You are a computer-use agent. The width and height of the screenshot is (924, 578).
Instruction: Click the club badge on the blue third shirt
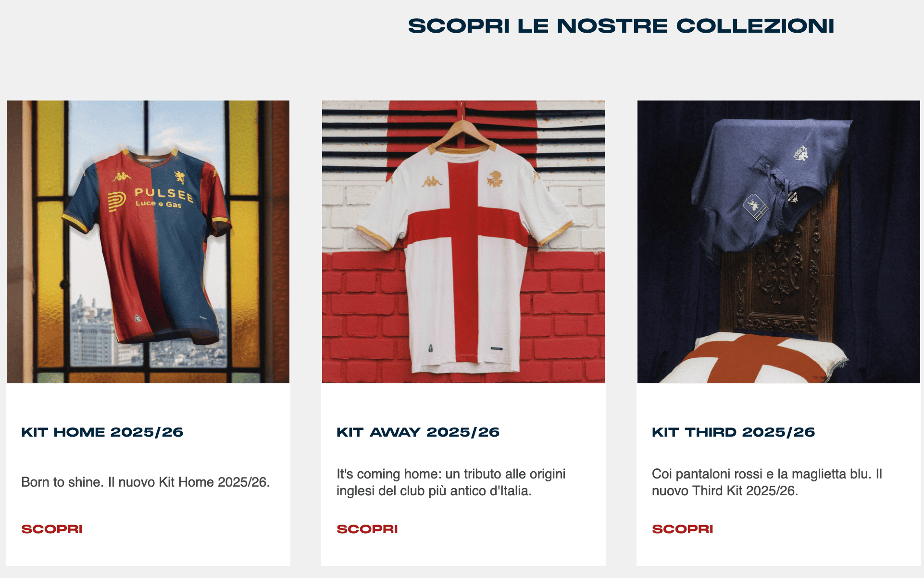(x=755, y=207)
